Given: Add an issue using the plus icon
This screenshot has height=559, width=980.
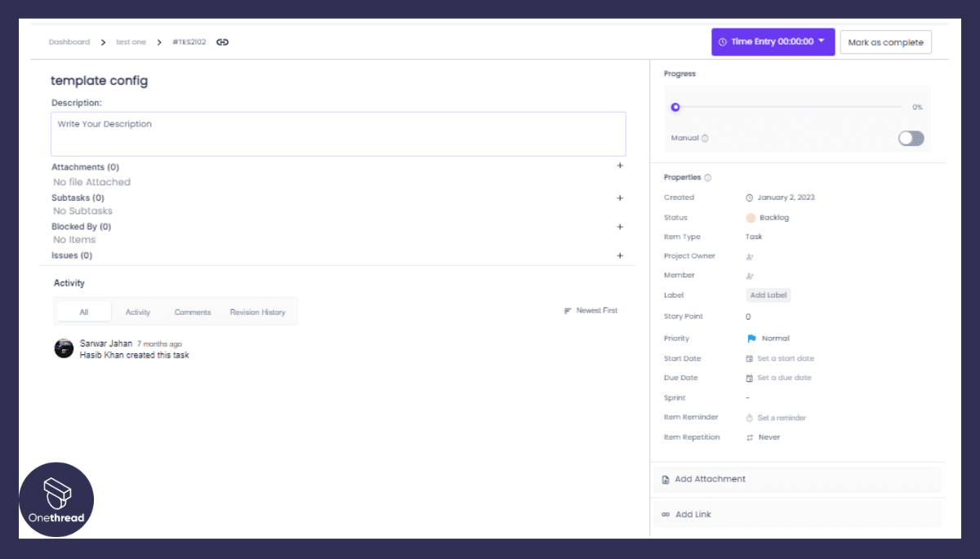Looking at the screenshot, I should point(620,255).
